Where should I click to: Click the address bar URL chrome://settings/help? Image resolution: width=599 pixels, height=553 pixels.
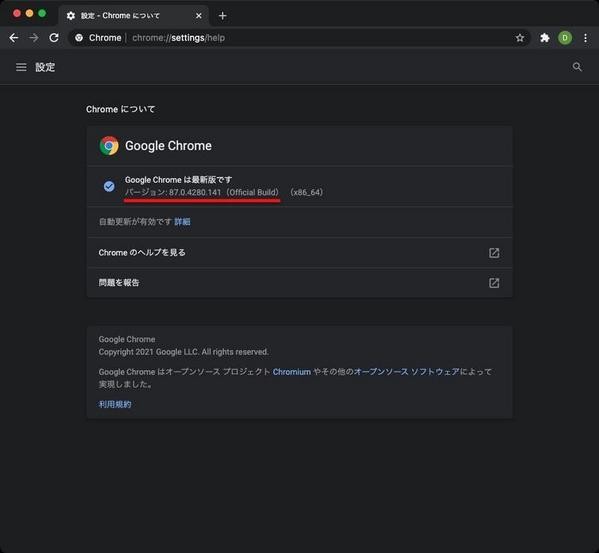tap(178, 38)
